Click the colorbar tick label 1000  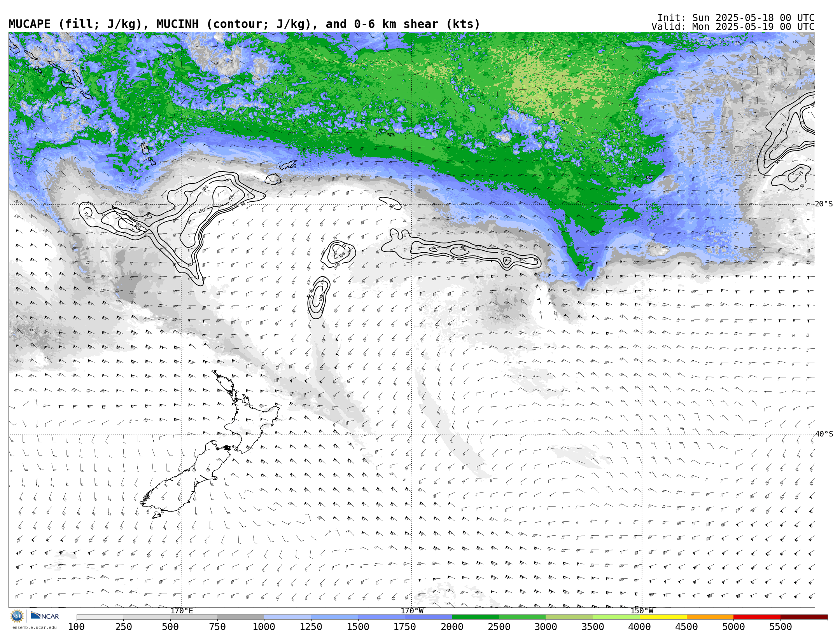[x=264, y=627]
